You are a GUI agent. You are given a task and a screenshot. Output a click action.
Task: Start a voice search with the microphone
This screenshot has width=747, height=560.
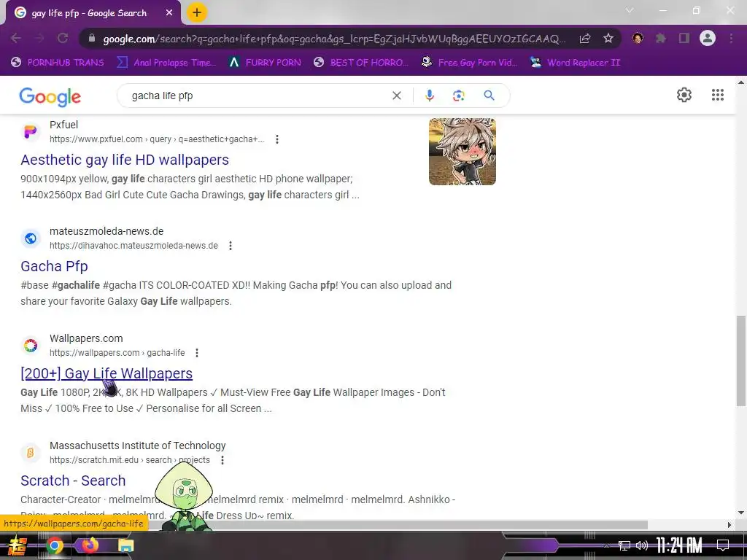pos(429,96)
